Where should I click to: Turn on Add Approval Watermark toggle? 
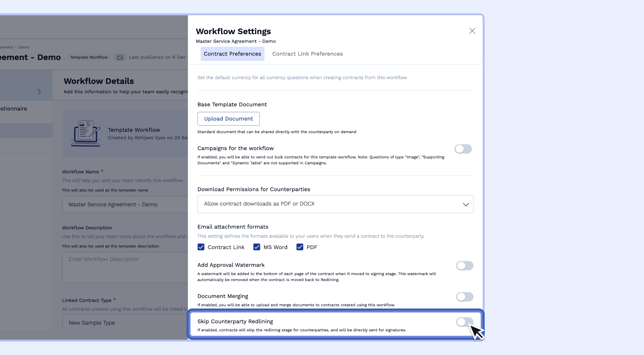pos(464,266)
